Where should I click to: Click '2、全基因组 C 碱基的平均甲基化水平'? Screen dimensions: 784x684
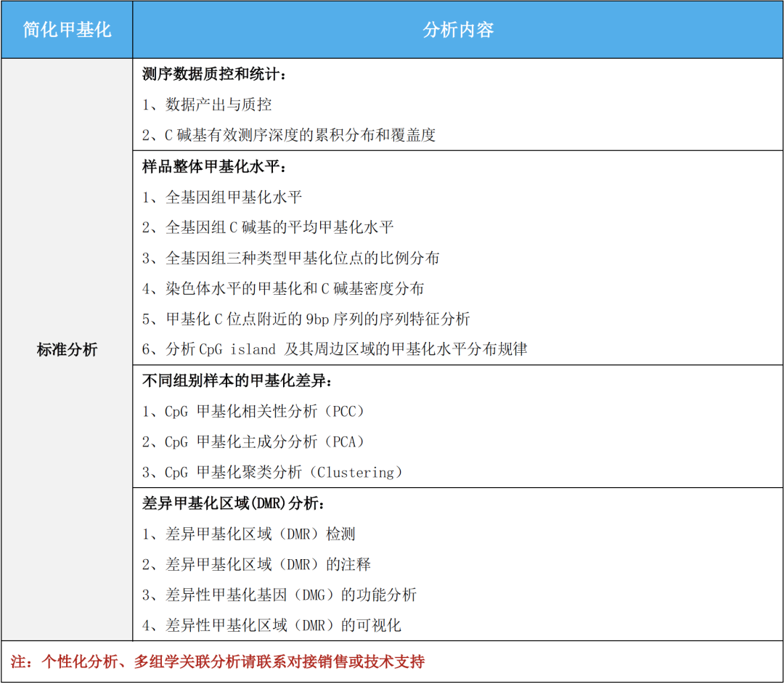[x=268, y=227]
